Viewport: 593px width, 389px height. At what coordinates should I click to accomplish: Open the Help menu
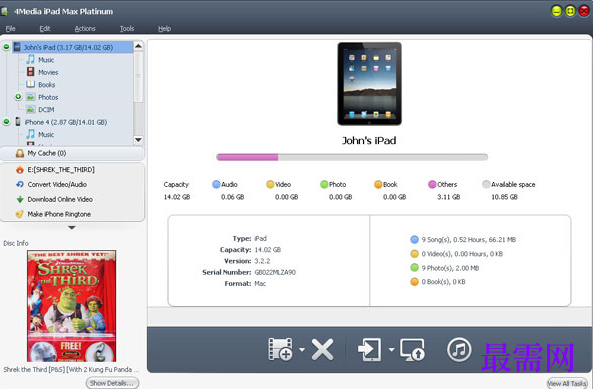coord(165,28)
